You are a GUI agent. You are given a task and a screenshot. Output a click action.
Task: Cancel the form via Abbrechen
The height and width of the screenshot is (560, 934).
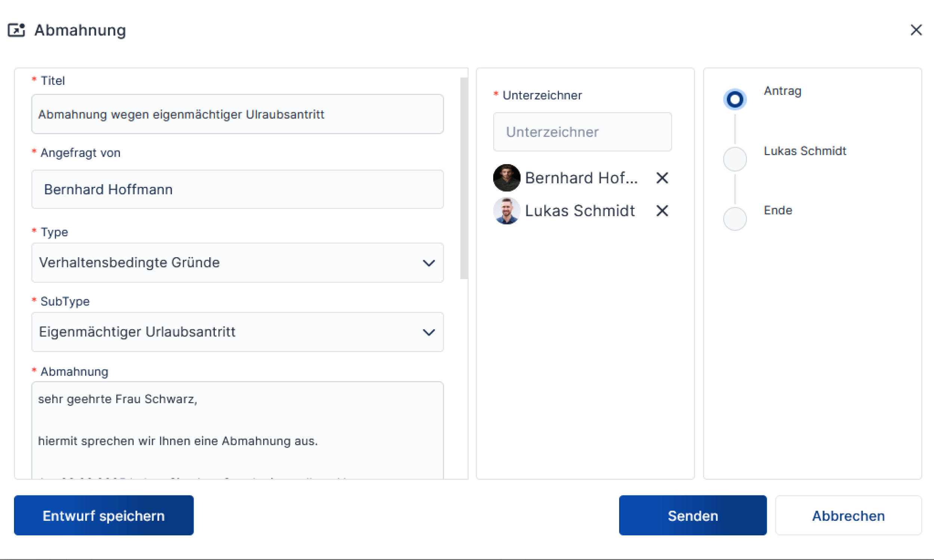click(x=848, y=516)
